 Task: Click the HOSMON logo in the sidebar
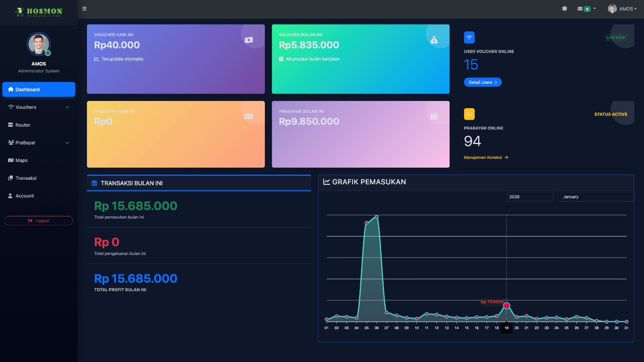click(39, 12)
